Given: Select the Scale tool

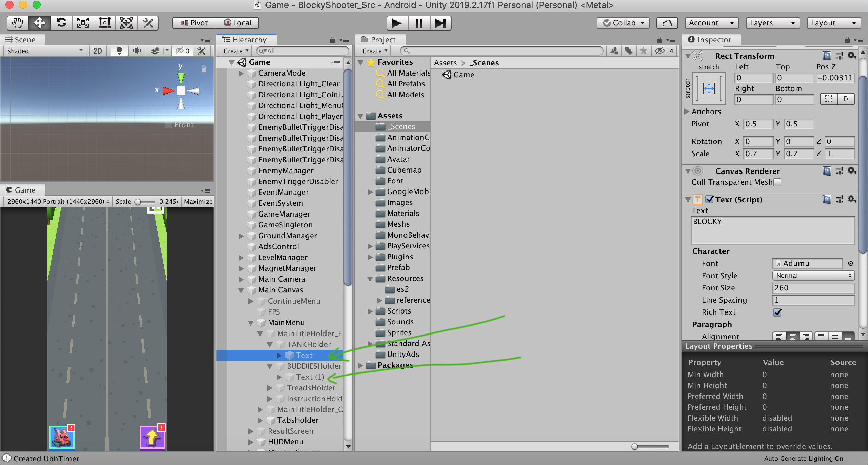Looking at the screenshot, I should pyautogui.click(x=83, y=23).
